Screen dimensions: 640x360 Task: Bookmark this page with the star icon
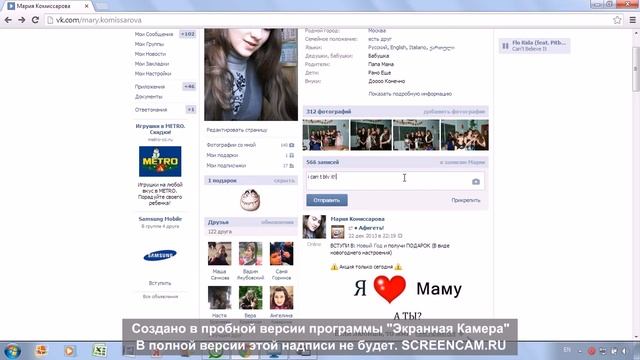(x=617, y=20)
